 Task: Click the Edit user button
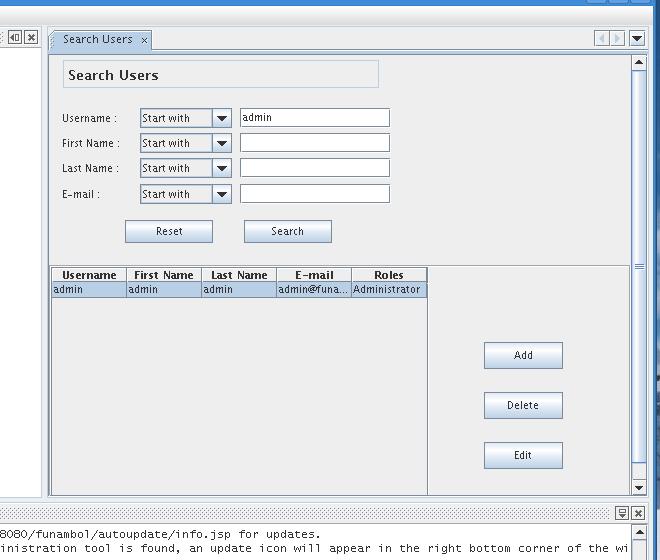click(523, 455)
